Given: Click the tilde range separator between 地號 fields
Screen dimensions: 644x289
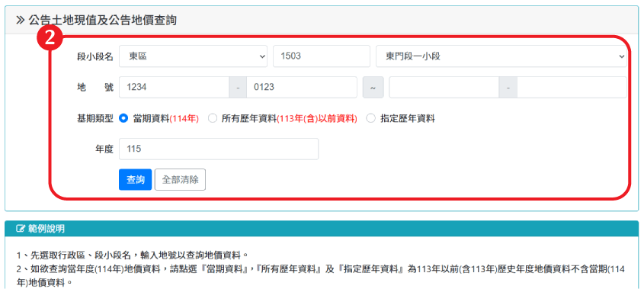Looking at the screenshot, I should tap(373, 87).
